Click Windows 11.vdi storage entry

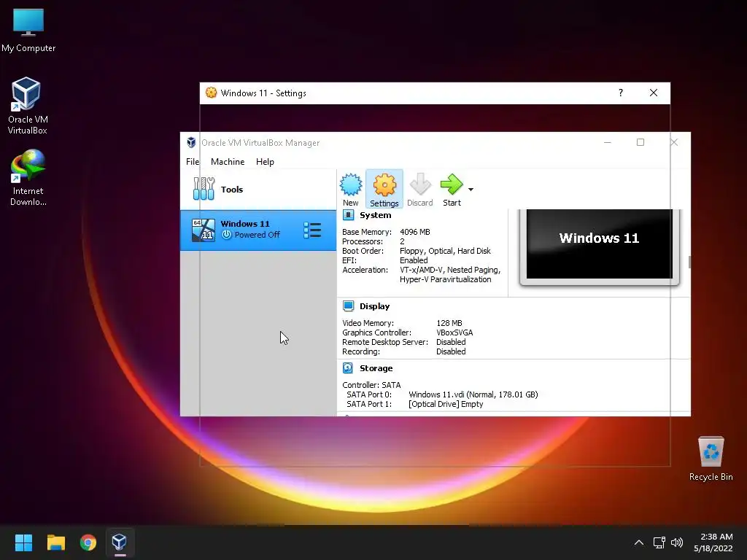(x=473, y=394)
